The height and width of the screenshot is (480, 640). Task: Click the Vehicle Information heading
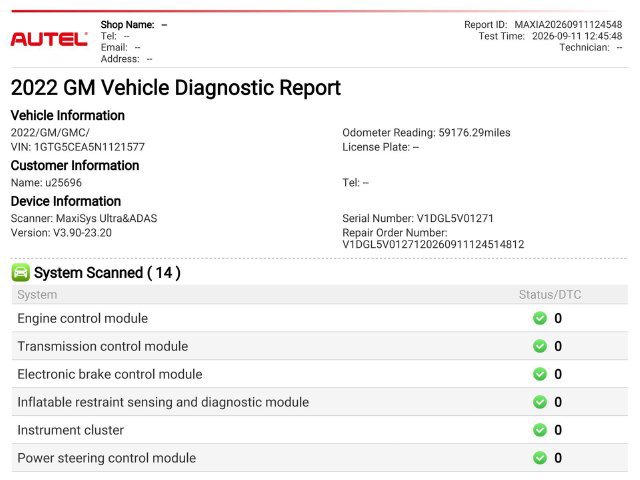pos(68,116)
